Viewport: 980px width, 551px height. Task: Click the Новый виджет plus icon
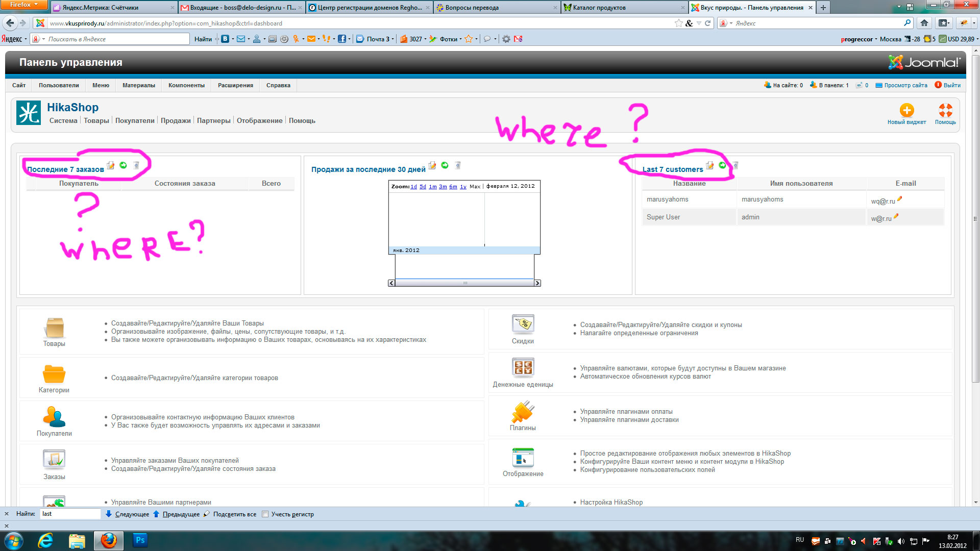pyautogui.click(x=906, y=110)
